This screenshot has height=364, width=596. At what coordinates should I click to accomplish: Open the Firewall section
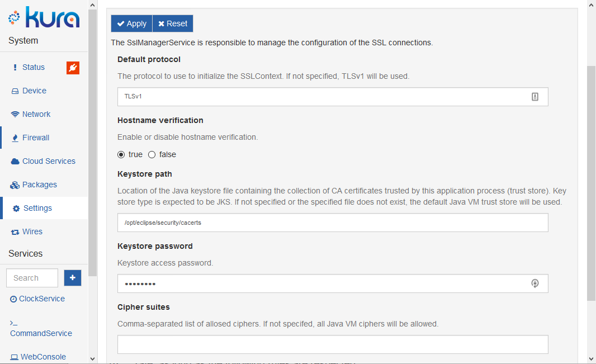pos(36,138)
